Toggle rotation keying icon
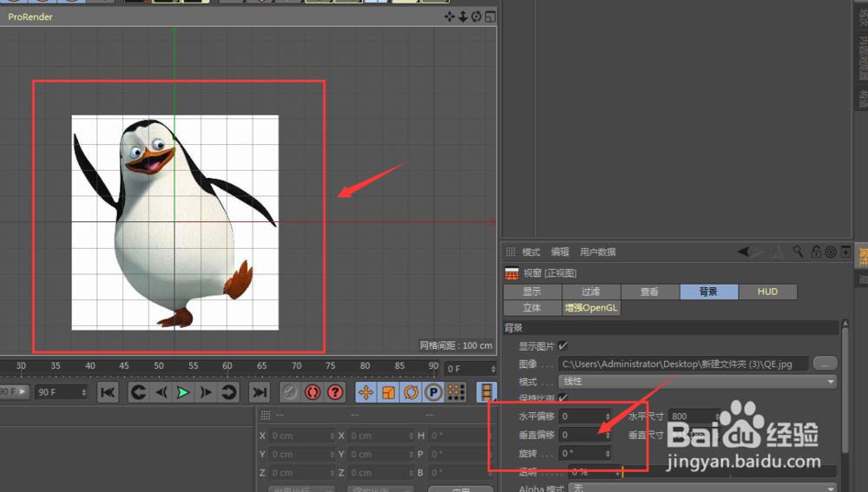 [411, 392]
